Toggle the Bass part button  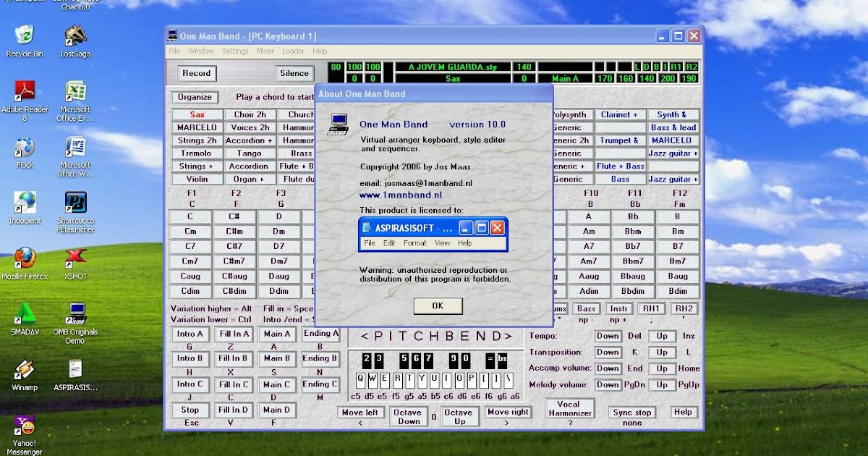586,309
